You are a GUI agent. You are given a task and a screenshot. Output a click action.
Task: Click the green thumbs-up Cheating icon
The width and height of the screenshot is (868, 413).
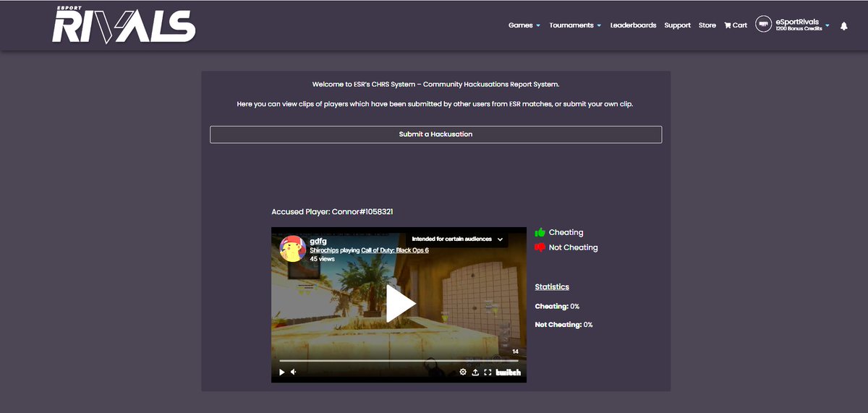(540, 232)
